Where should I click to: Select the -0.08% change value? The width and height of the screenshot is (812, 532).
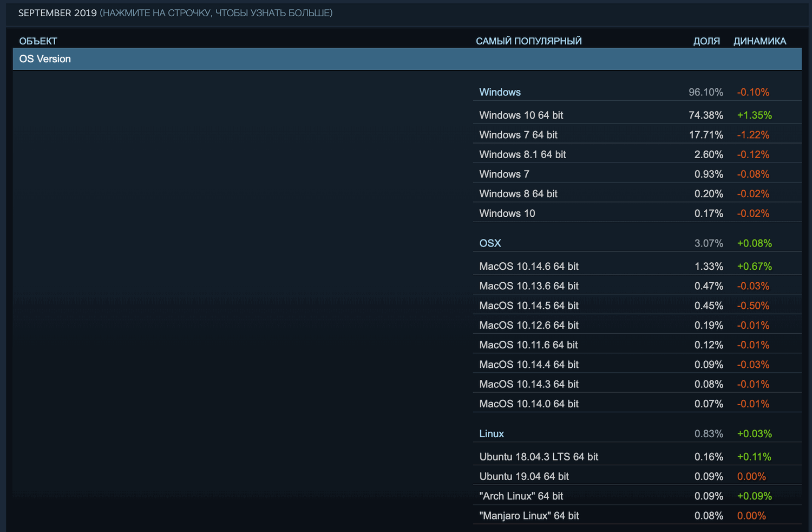(753, 174)
